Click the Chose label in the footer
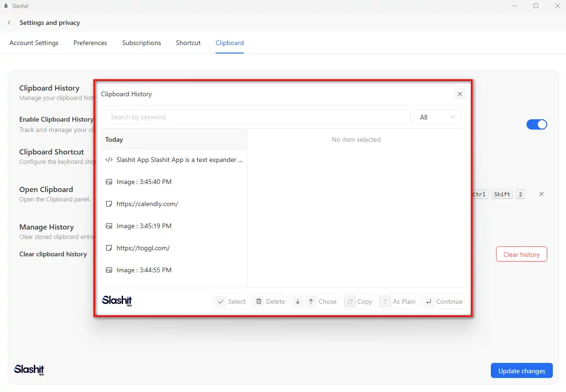Viewport: 566px width, 392px height. [x=327, y=301]
